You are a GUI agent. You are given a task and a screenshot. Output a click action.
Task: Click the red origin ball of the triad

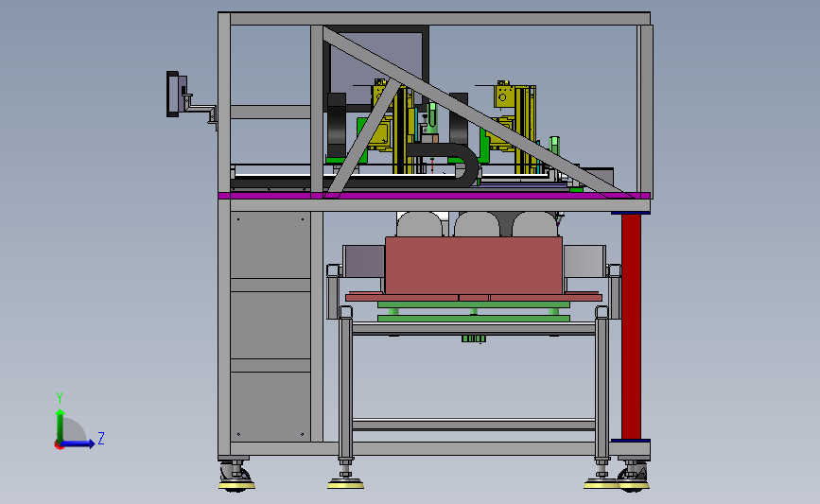pos(59,445)
